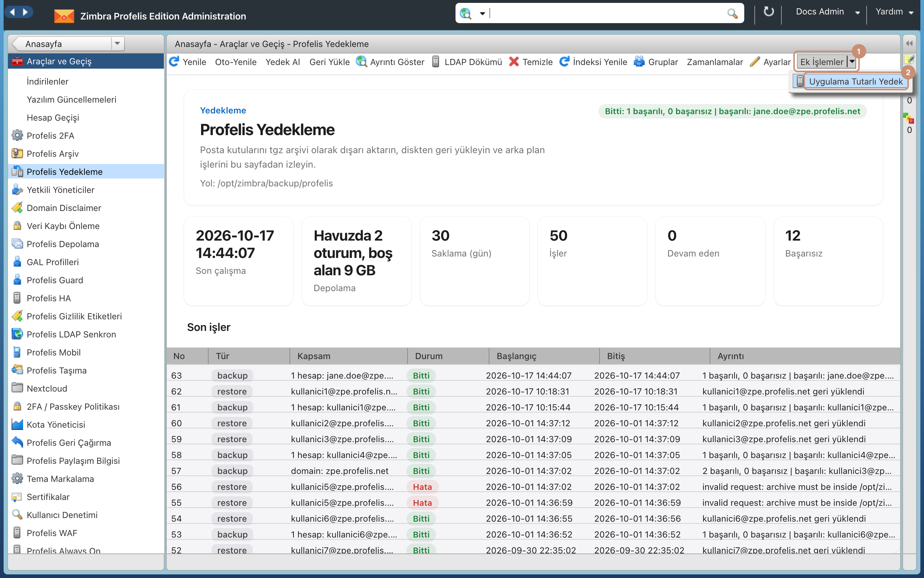
Task: Click the Yedek Al toolbar button
Action: 283,62
